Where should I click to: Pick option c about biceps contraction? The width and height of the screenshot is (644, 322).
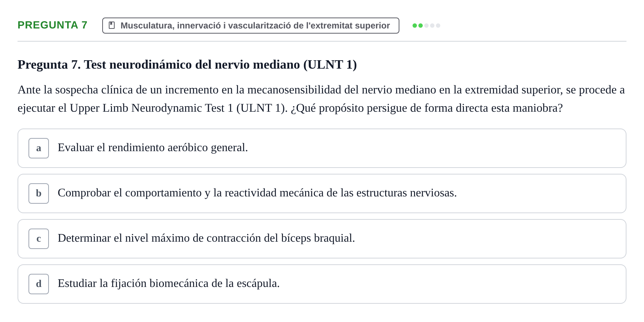click(322, 239)
